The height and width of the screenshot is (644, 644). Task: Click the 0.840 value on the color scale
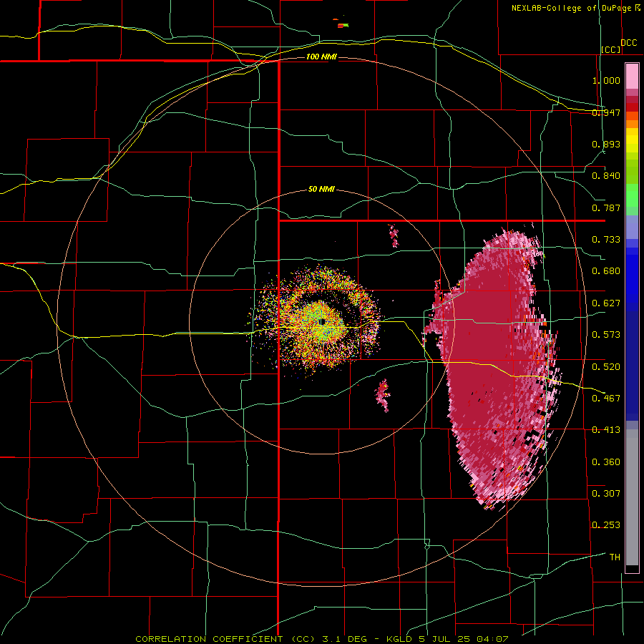[x=606, y=176]
